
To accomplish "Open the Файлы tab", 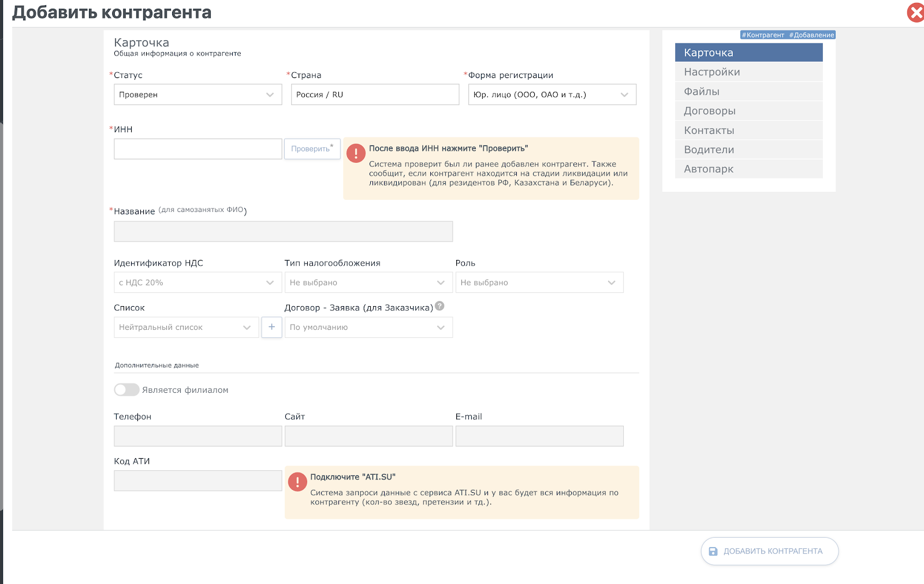I will (x=748, y=91).
